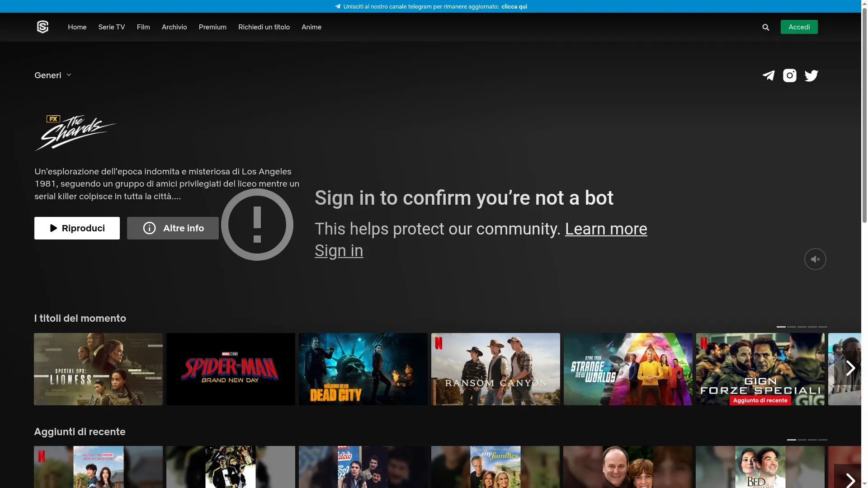Open the Anime menu item
Screen dimensions: 868x488
[311, 27]
